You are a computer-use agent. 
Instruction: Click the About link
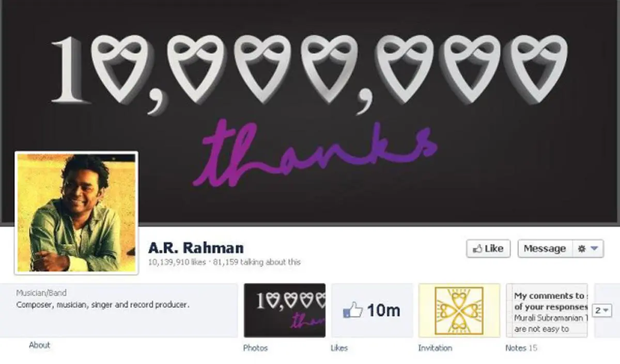coord(39,345)
